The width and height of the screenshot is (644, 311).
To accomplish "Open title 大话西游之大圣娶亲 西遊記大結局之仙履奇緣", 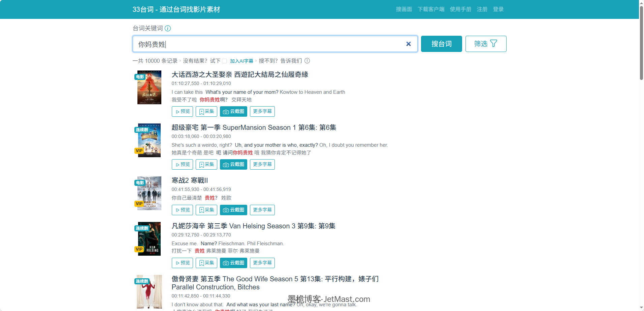I will coord(240,75).
